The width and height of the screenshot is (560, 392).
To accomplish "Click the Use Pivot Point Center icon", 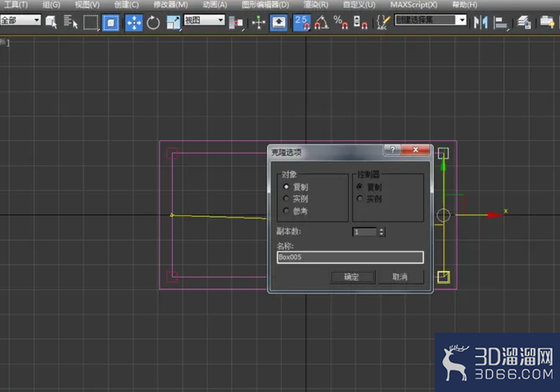I will pos(235,23).
